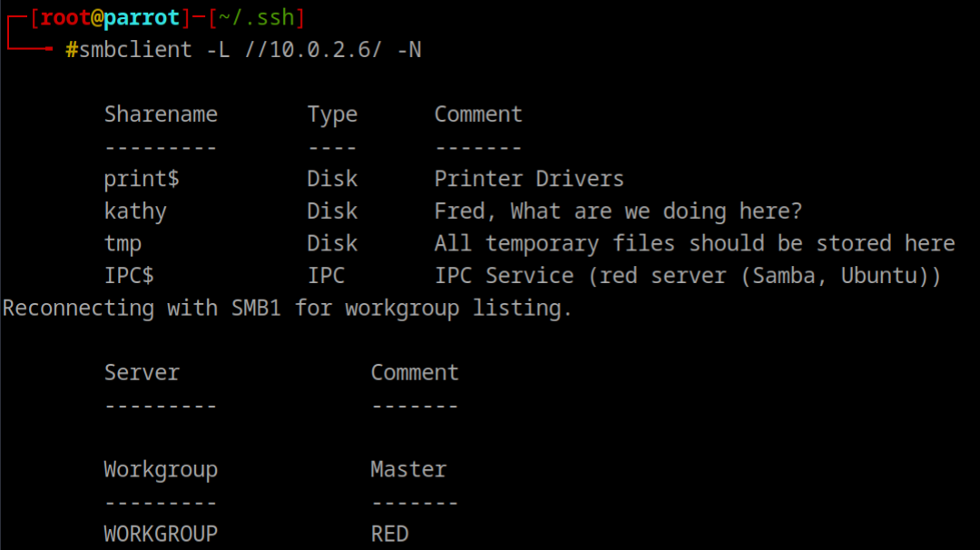Screen dimensions: 980x550
Task: Click 'All temporary files should be stored here'
Action: (x=694, y=243)
